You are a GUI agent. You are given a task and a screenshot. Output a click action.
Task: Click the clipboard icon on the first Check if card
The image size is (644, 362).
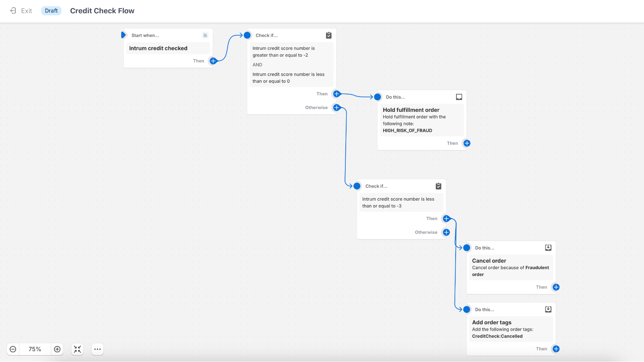(x=329, y=35)
